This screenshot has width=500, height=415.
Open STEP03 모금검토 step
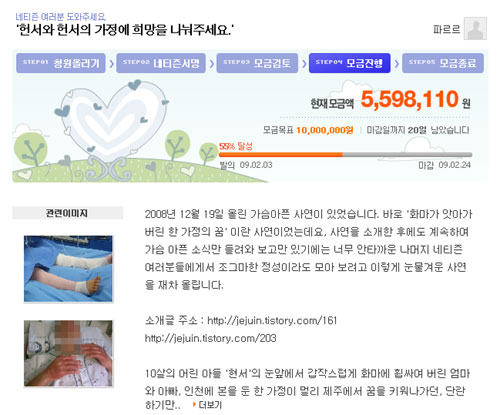click(257, 63)
